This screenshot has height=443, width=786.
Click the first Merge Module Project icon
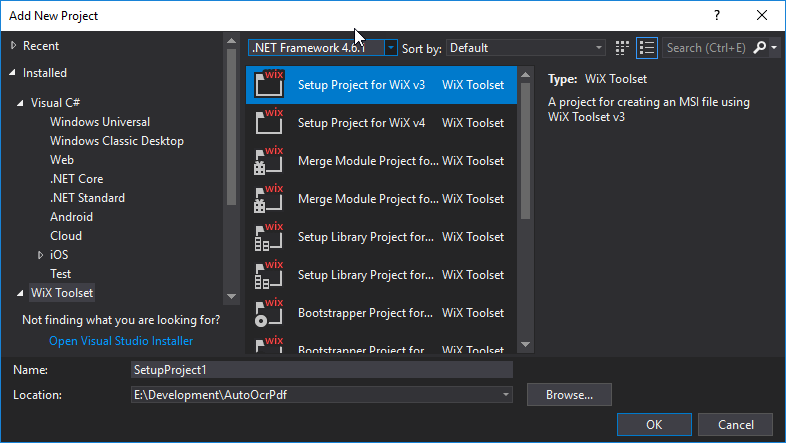269,160
